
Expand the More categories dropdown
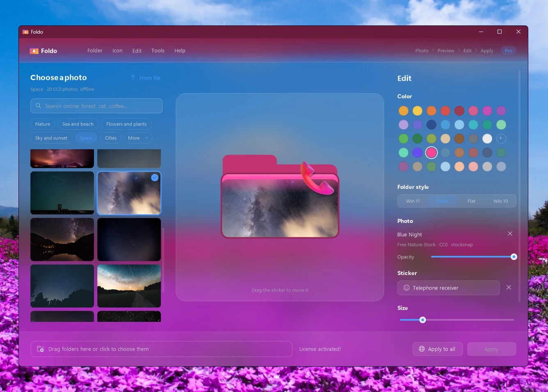[x=138, y=138]
